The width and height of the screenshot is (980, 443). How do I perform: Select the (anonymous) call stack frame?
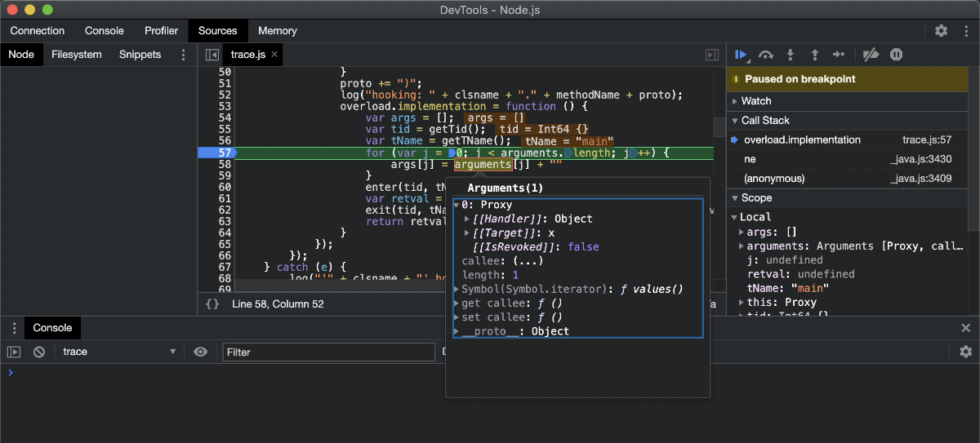774,179
